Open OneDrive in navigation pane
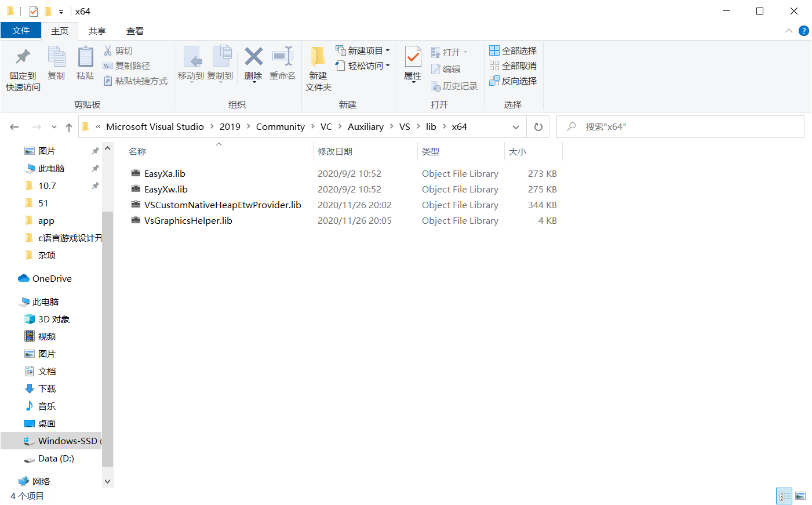The image size is (812, 505). pyautogui.click(x=45, y=279)
